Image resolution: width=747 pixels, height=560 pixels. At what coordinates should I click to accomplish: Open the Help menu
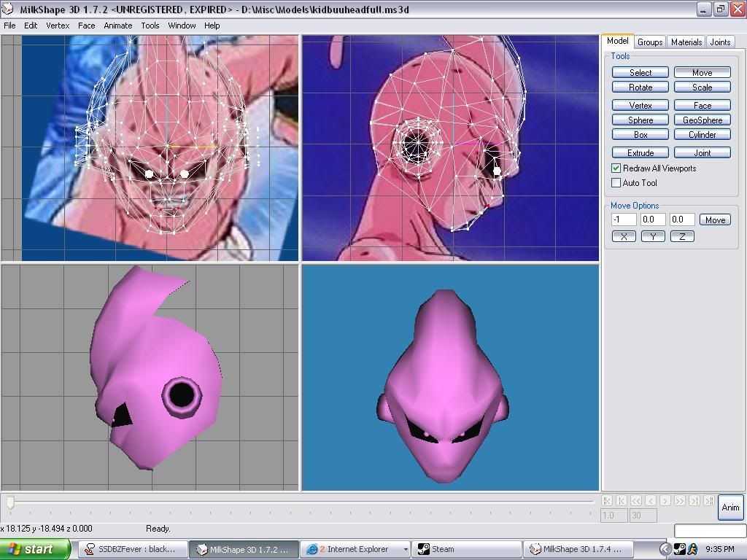(x=212, y=26)
